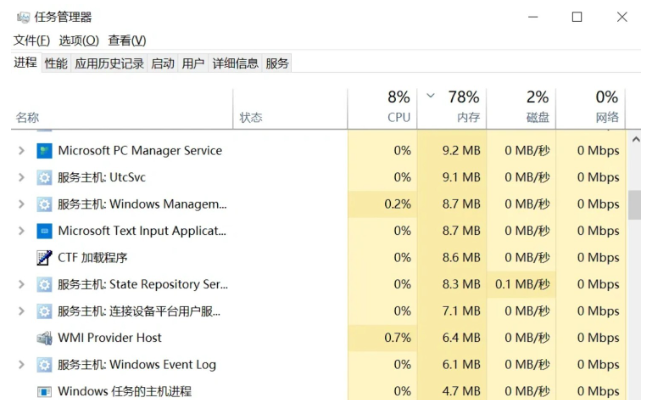Switch to the 进程 tab
The height and width of the screenshot is (400, 648).
pos(26,63)
